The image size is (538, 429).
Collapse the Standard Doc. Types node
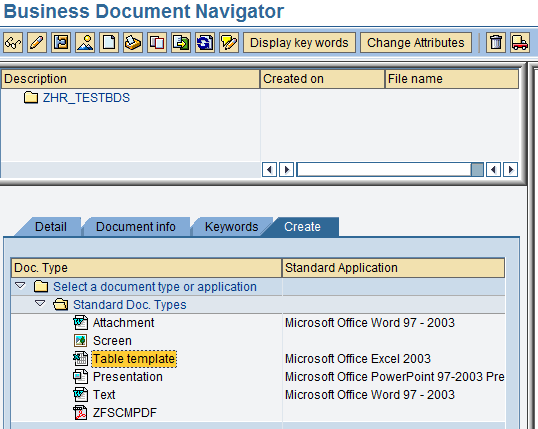(40, 303)
